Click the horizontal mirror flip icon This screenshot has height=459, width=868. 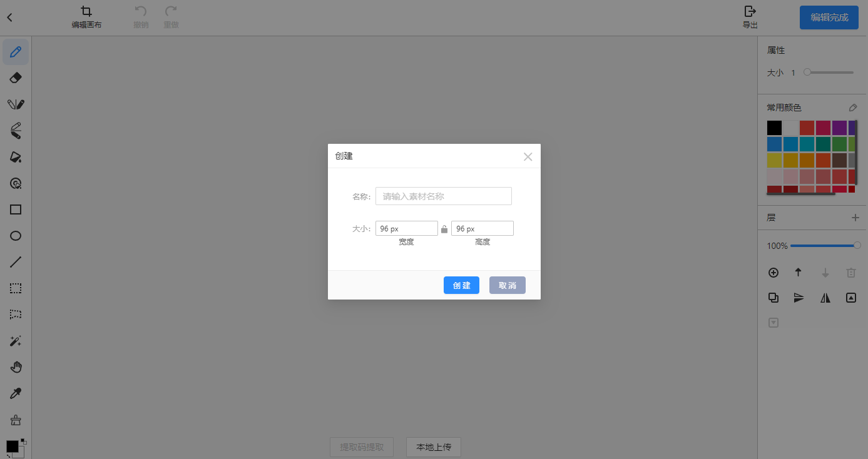pos(825,298)
